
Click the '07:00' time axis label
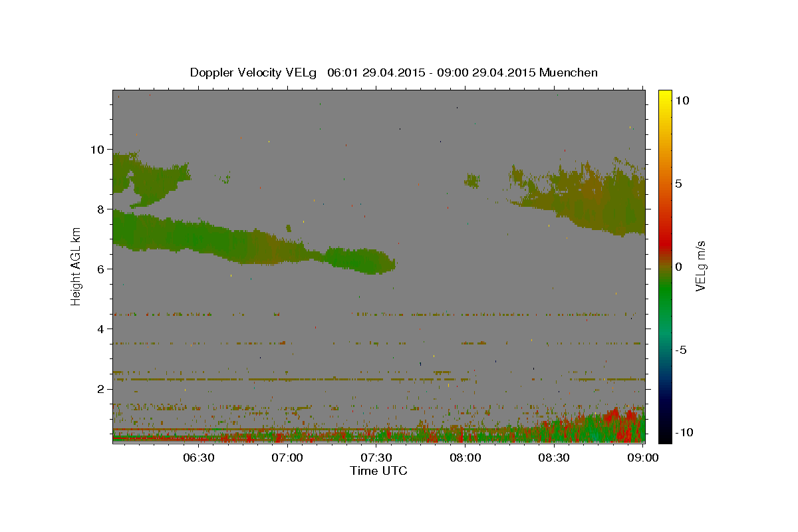click(x=289, y=458)
